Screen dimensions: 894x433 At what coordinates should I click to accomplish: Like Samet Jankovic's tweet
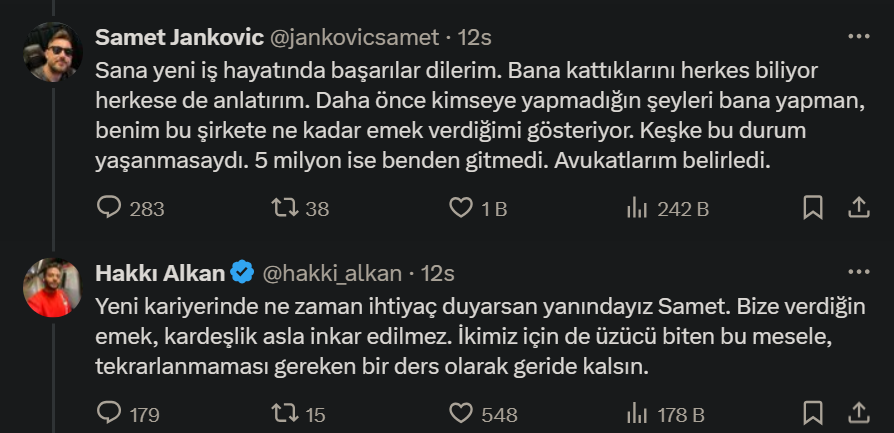pyautogui.click(x=461, y=208)
